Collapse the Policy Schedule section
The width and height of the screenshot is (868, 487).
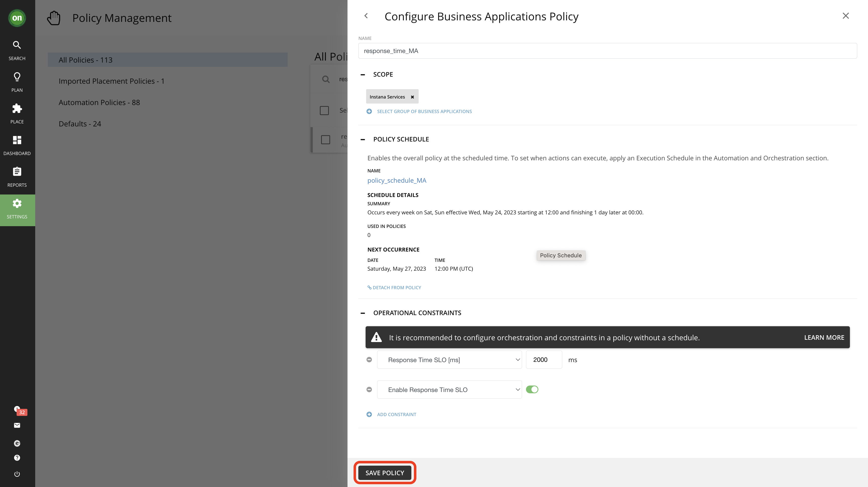pyautogui.click(x=363, y=139)
